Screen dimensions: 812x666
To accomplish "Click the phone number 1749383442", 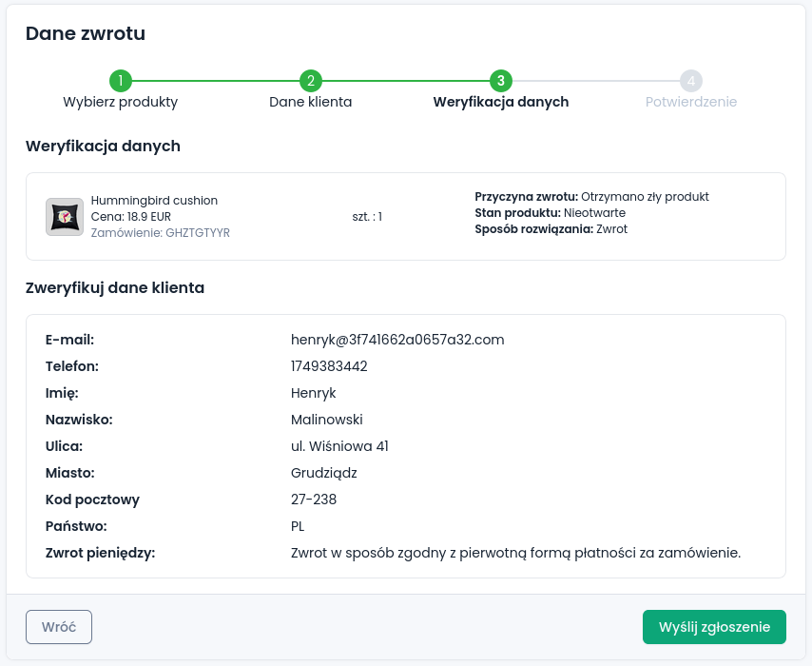I will [329, 366].
